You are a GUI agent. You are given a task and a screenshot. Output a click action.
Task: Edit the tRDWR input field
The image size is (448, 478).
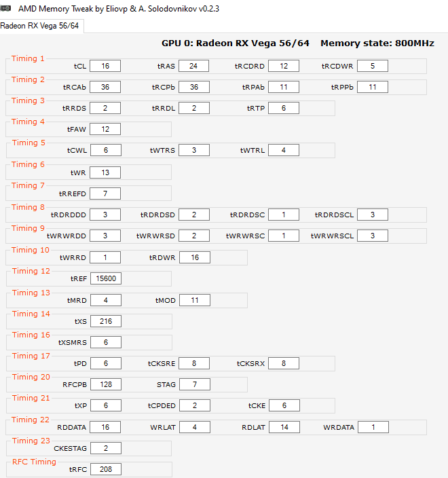[x=194, y=257]
